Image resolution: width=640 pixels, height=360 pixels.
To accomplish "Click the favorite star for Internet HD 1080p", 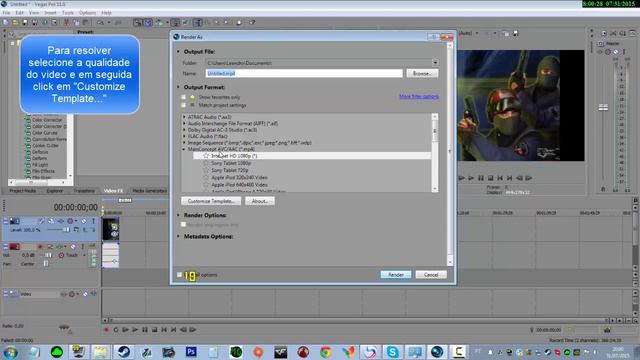I will [206, 156].
